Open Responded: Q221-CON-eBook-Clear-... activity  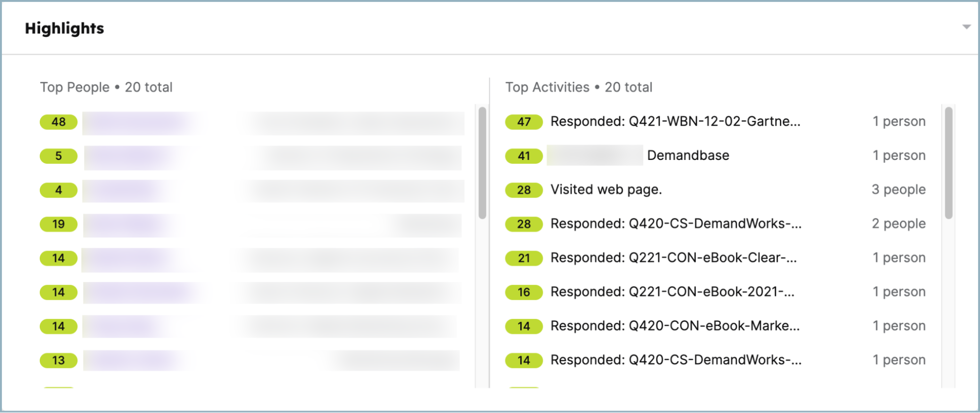click(x=673, y=258)
